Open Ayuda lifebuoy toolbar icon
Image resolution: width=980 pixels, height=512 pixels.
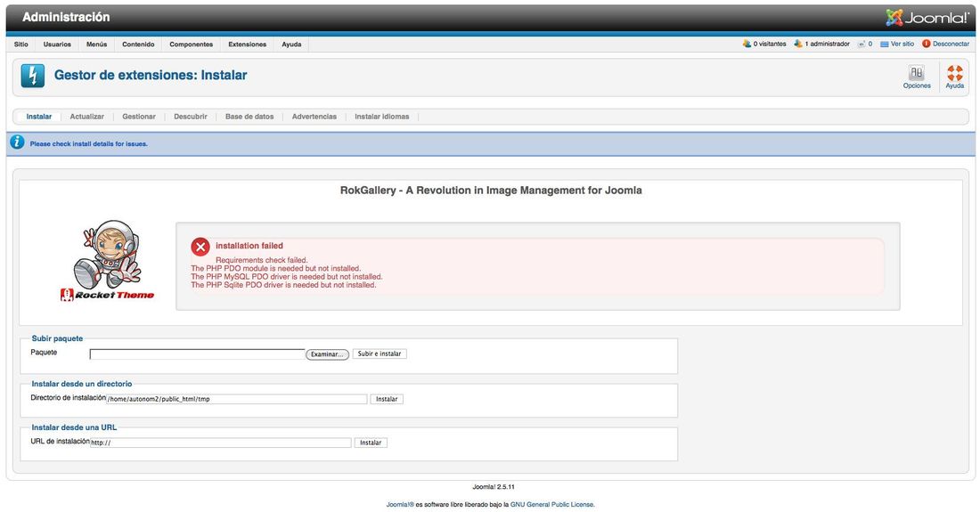pyautogui.click(x=954, y=77)
